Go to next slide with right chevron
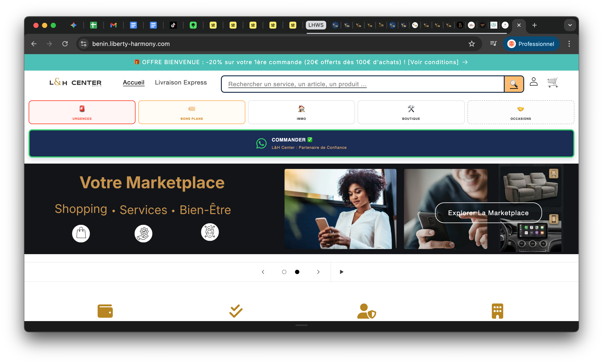This screenshot has height=364, width=603. [318, 272]
